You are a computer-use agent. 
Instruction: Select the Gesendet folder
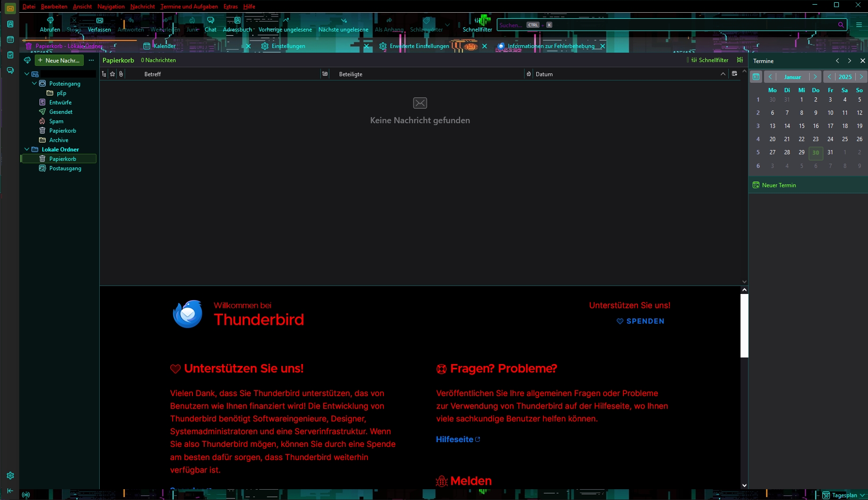tap(61, 112)
